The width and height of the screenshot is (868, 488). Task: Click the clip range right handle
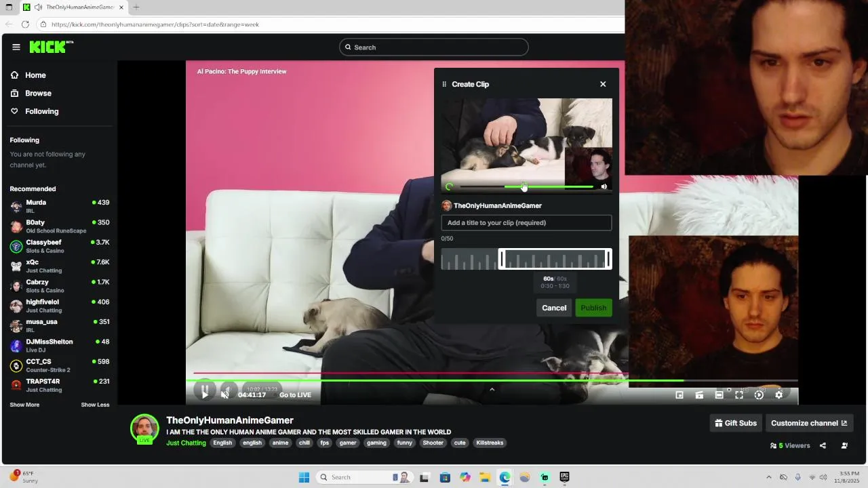tap(608, 259)
